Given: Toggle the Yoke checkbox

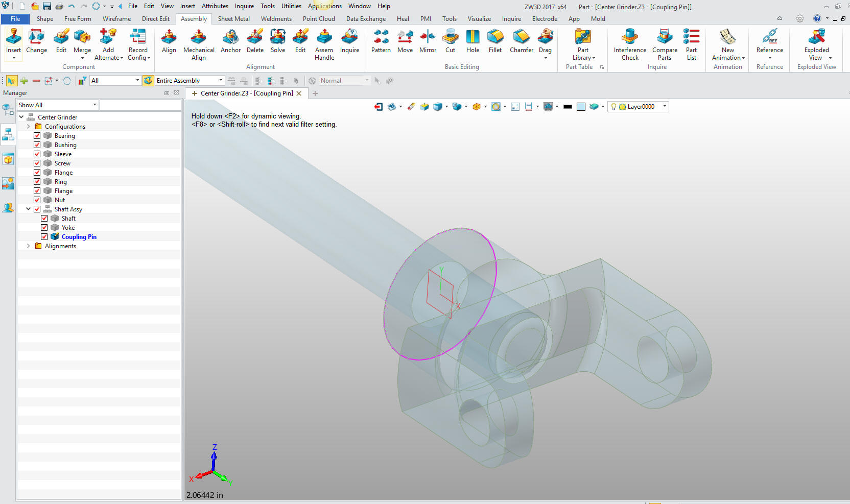Looking at the screenshot, I should pos(44,227).
